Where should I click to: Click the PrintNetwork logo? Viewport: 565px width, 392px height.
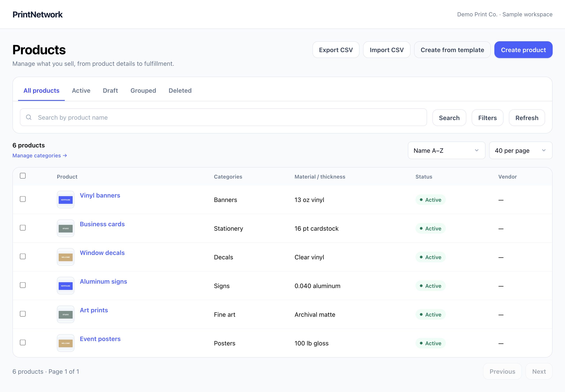click(x=38, y=15)
